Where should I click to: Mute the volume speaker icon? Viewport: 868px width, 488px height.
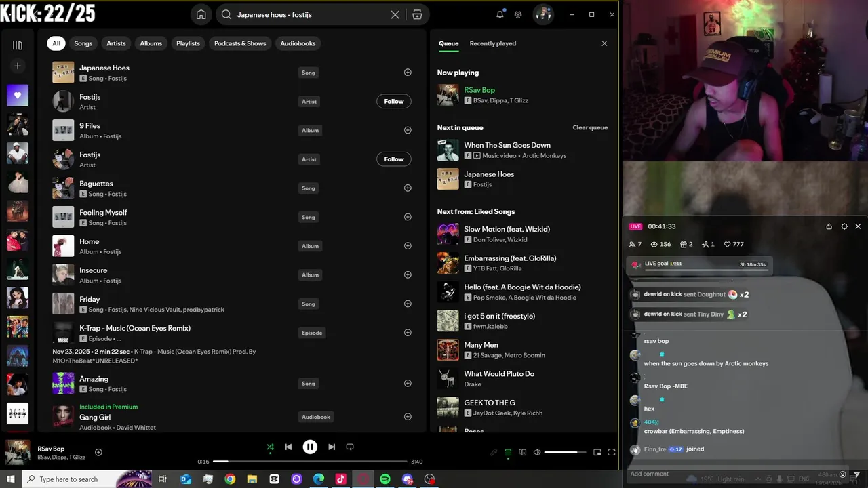click(x=537, y=452)
